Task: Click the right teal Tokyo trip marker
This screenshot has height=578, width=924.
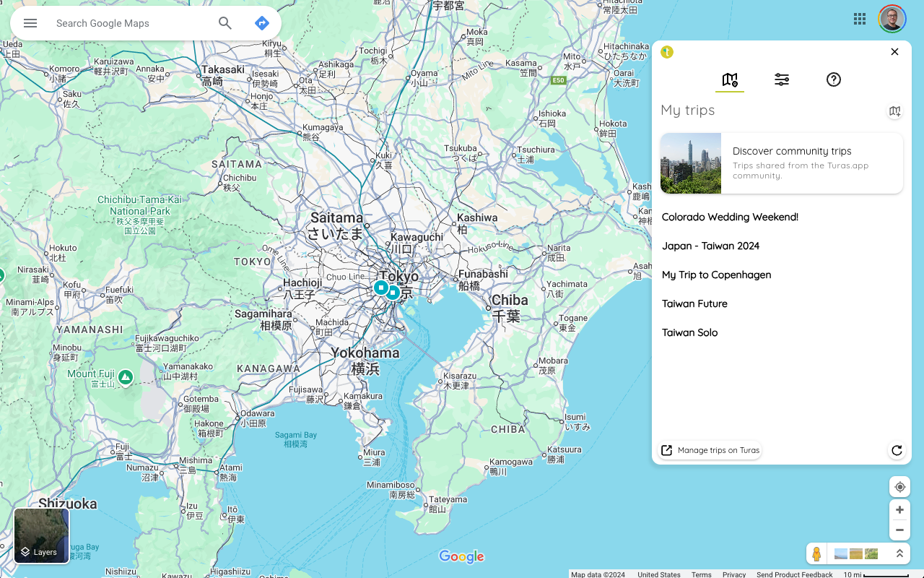Action: 393,293
